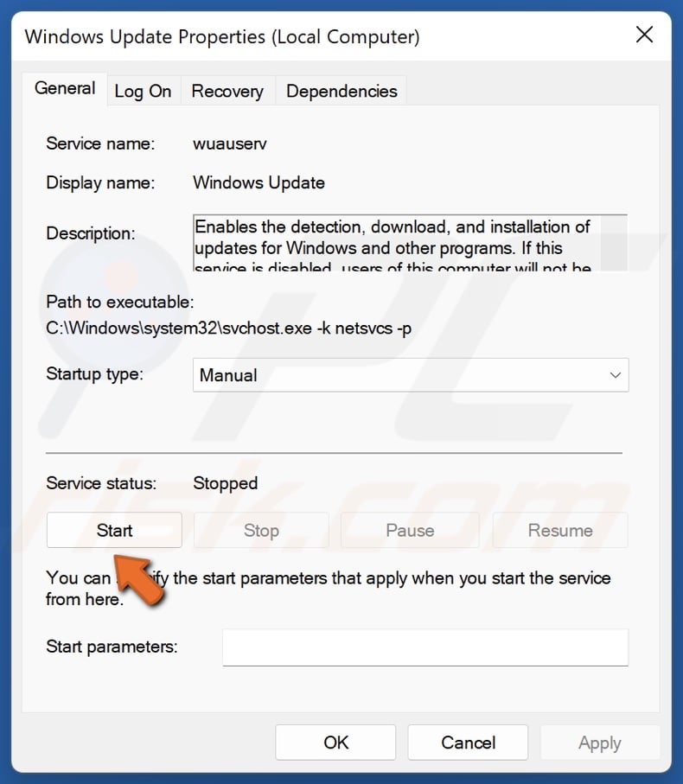The width and height of the screenshot is (683, 784).
Task: Start the Windows Update service
Action: click(x=114, y=530)
